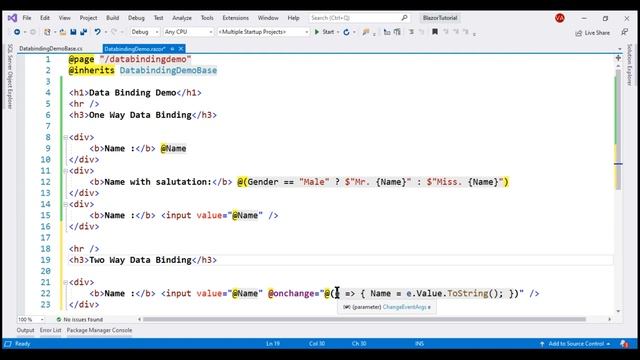The height and width of the screenshot is (360, 640).
Task: Open the Tools menu
Action: (x=207, y=18)
